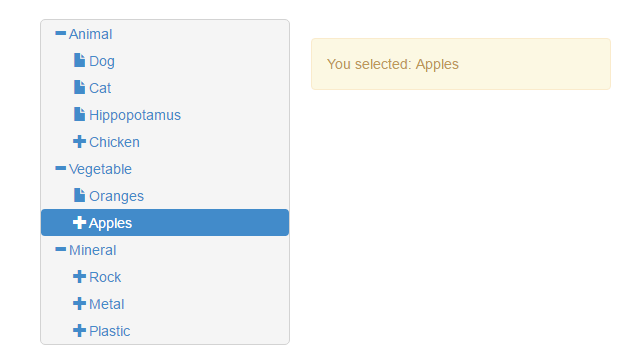Select the Oranges item text
638x362 pixels.
coord(116,196)
